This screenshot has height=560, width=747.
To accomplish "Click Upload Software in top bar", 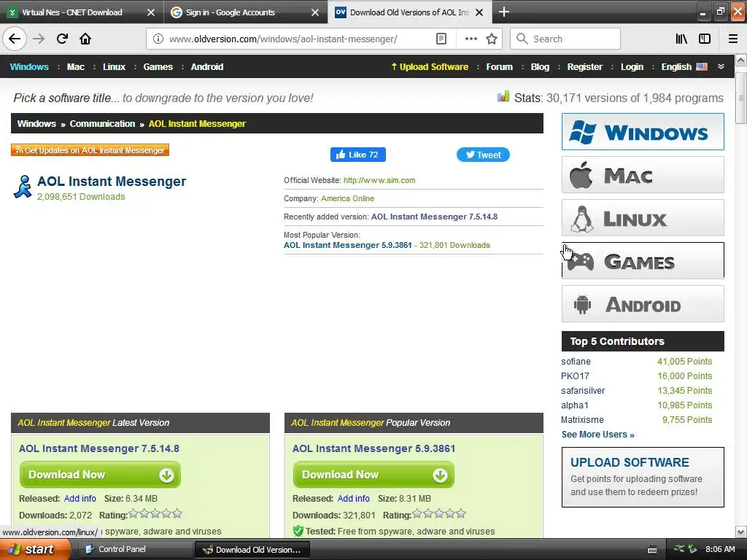I will point(430,66).
